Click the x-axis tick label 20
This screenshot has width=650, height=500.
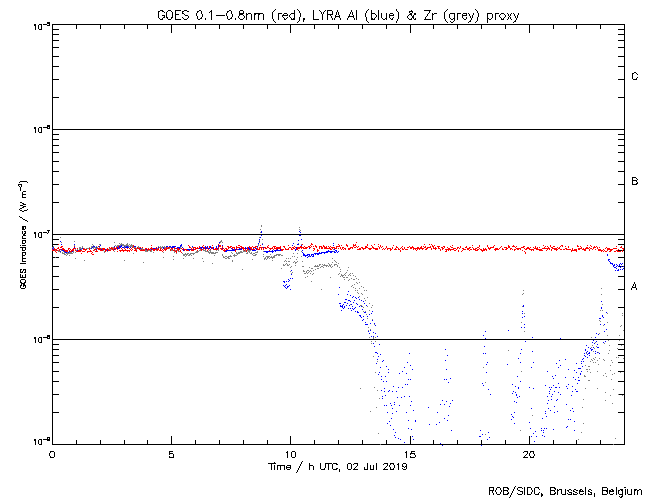coord(528,454)
